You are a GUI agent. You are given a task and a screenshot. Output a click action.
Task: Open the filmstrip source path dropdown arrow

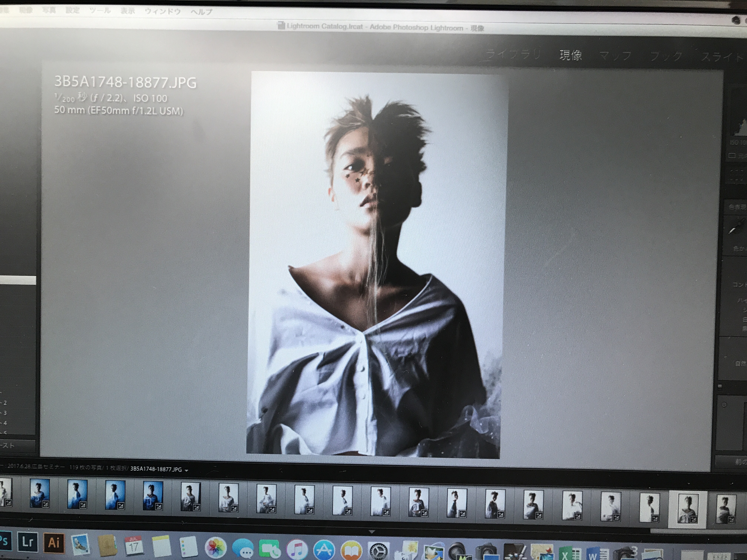click(186, 470)
